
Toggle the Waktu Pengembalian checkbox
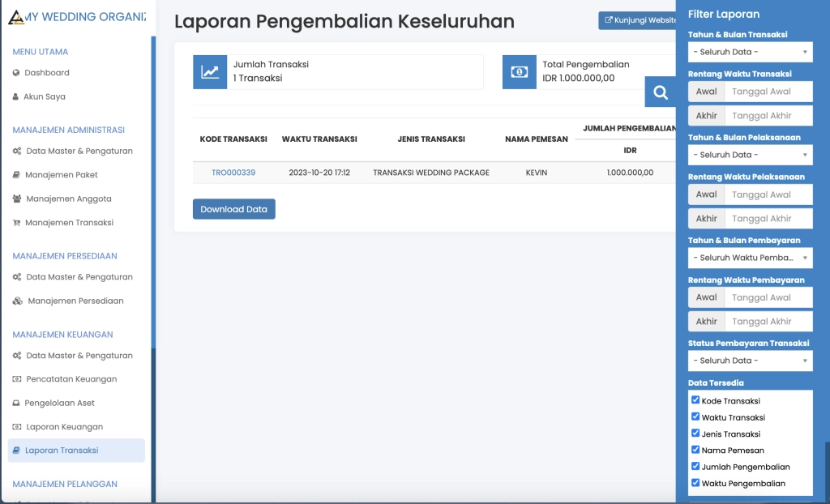pos(695,483)
